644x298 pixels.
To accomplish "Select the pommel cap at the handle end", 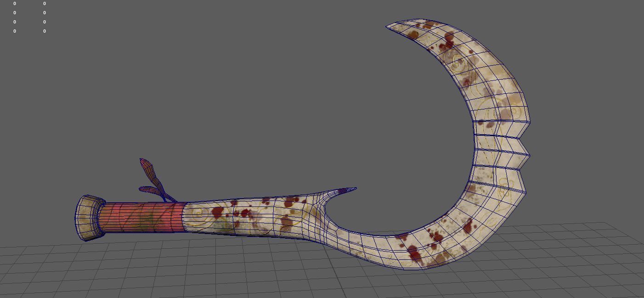I will click(x=90, y=218).
